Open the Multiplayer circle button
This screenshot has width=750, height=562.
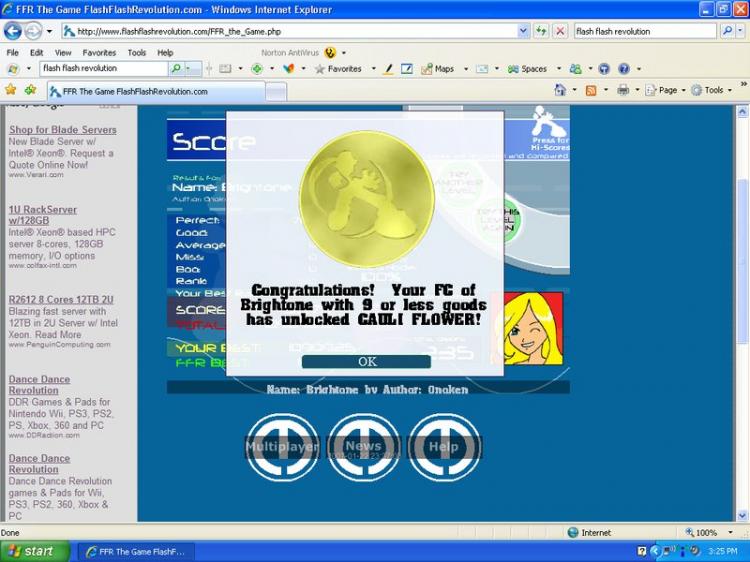pos(282,446)
